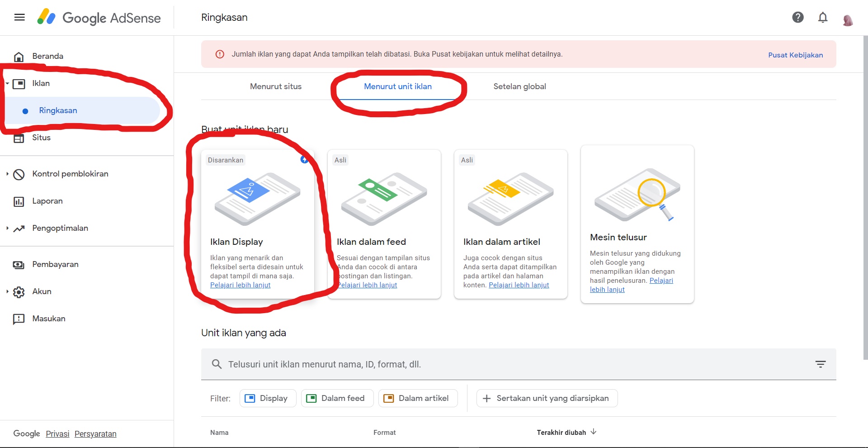Click Pelajari lebih lanjut under Iklan dalam artikel

[519, 285]
